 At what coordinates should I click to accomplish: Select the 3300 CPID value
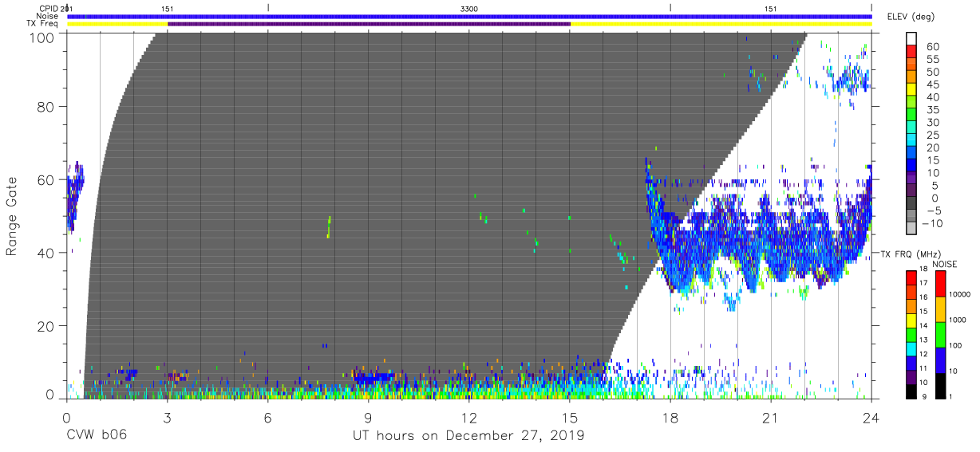[469, 8]
